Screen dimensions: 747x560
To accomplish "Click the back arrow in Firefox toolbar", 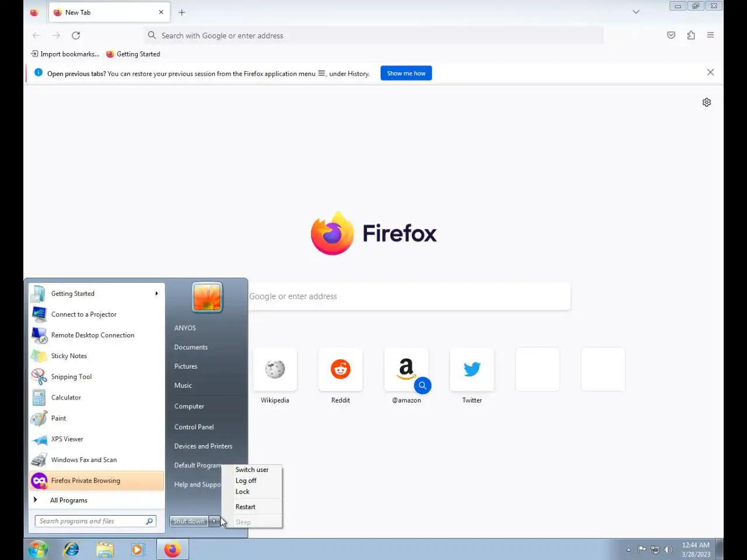I will tap(36, 36).
